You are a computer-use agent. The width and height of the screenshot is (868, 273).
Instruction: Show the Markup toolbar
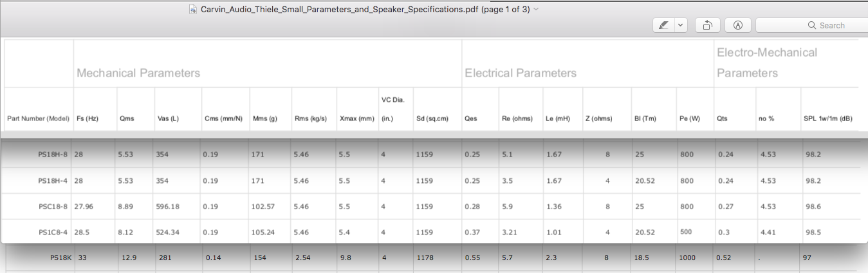(738, 25)
